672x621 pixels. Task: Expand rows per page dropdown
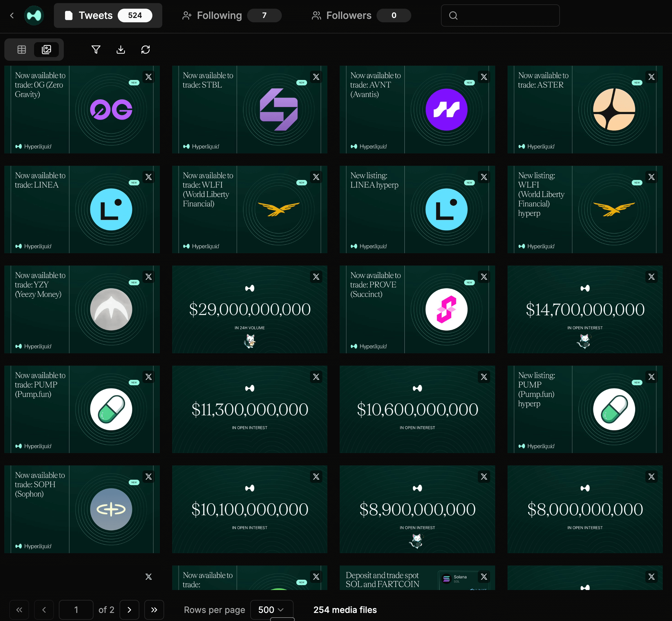click(271, 610)
